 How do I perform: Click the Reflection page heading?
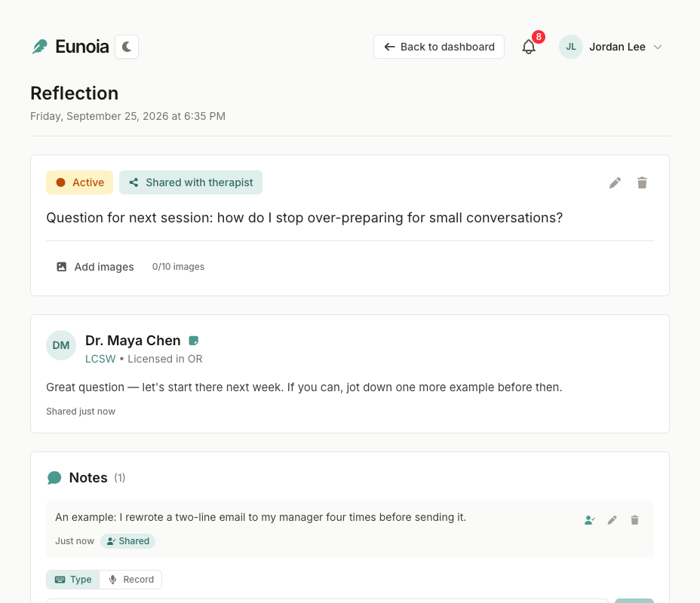pos(74,93)
